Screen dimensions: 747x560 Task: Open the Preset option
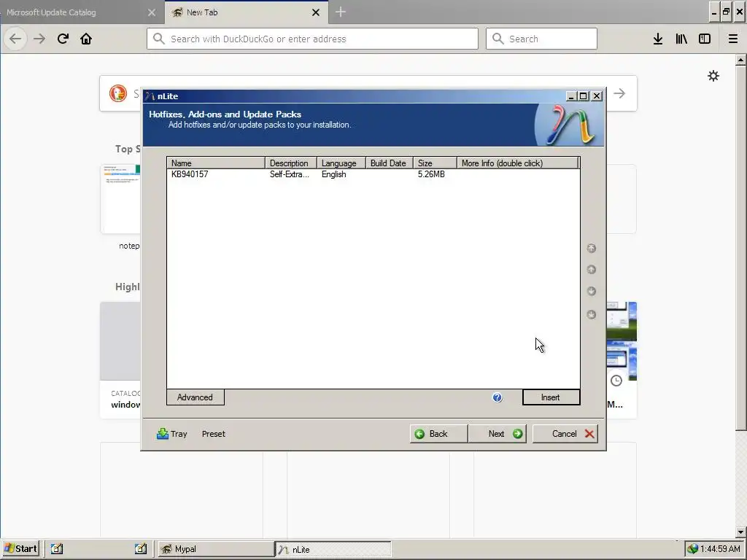(x=214, y=434)
